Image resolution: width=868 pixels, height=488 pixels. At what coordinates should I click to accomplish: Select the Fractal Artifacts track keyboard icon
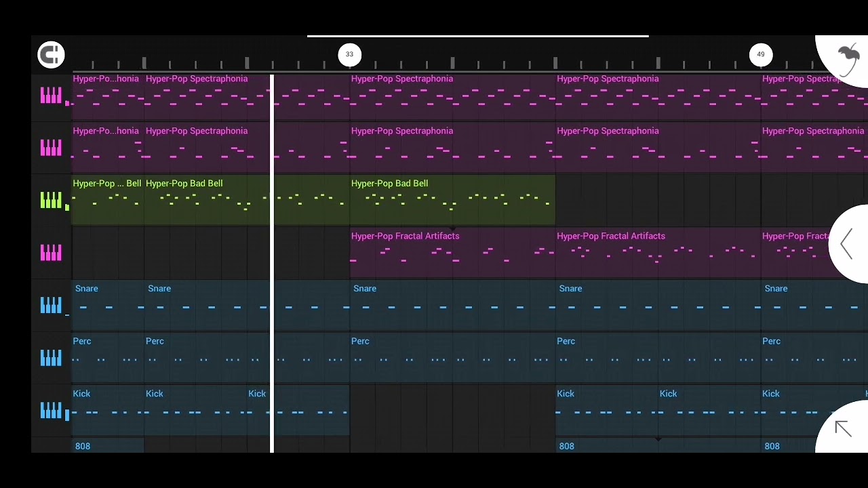(x=51, y=253)
